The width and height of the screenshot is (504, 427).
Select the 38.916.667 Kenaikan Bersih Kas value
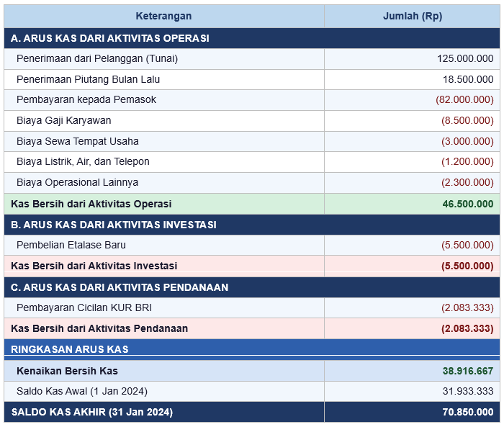pyautogui.click(x=468, y=371)
